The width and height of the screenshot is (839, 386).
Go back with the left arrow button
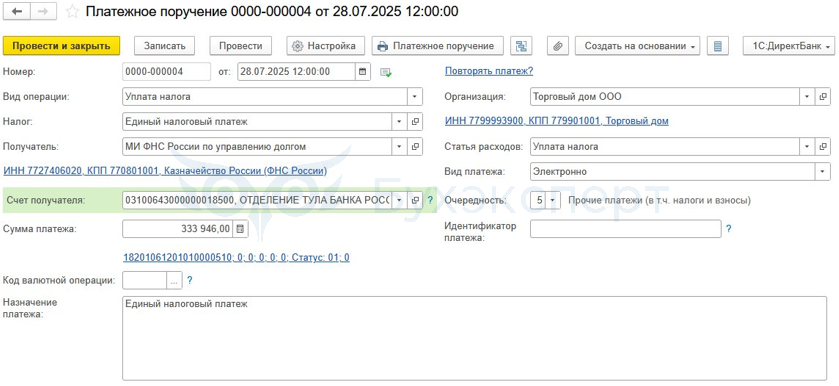coord(17,12)
